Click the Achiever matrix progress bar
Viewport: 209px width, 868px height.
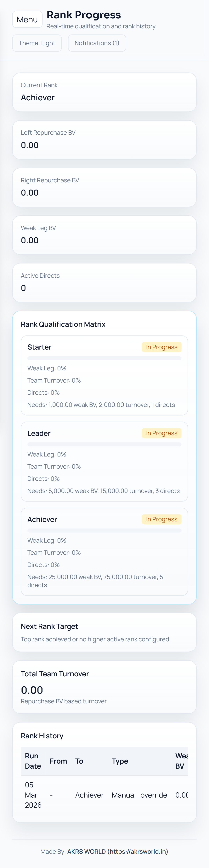(104, 530)
